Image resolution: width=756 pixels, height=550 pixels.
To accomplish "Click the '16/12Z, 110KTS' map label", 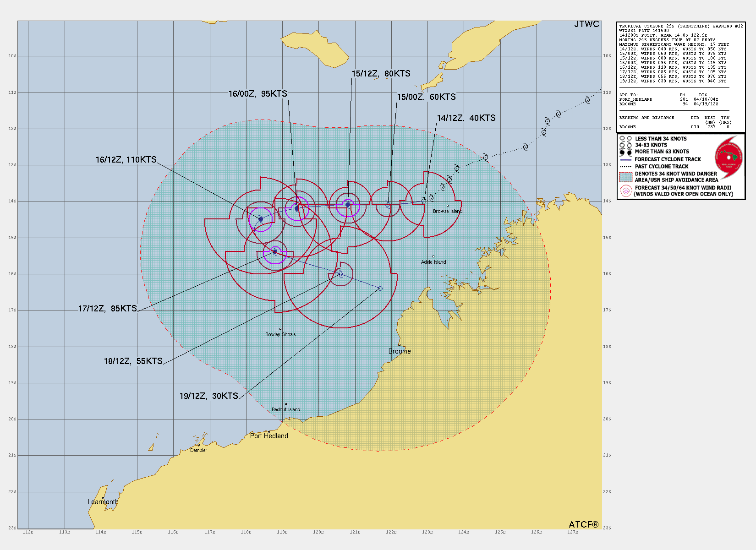I will tap(126, 160).
